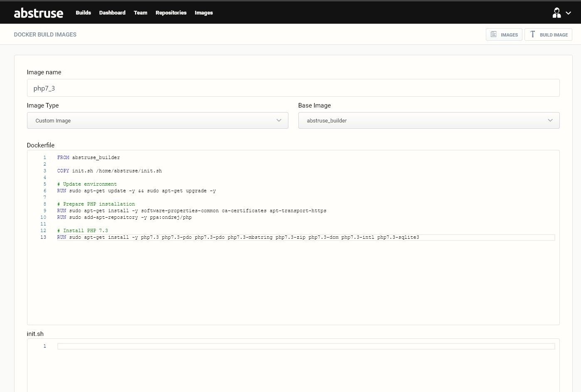
Task: Expand the user menu chevron
Action: click(x=569, y=13)
